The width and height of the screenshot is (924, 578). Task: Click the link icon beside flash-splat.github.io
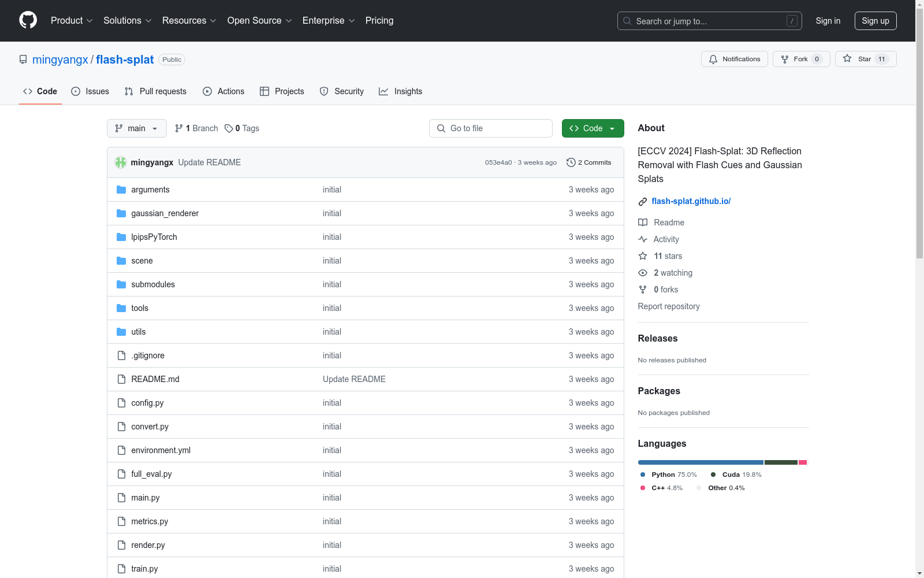(x=643, y=202)
